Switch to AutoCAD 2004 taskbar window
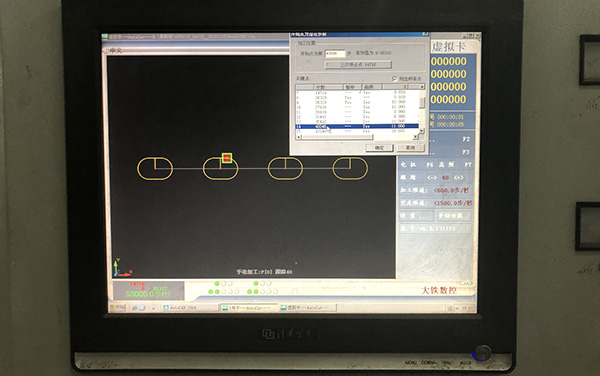 tap(189, 308)
